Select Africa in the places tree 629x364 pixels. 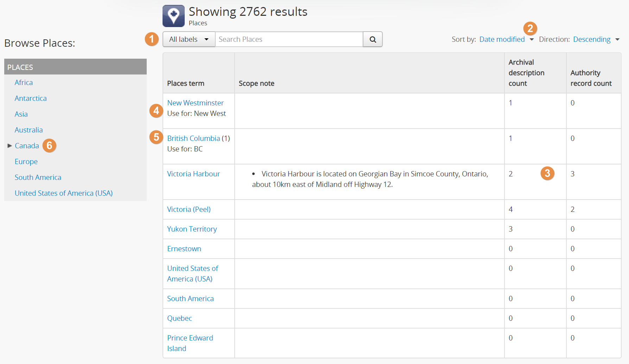(x=24, y=83)
